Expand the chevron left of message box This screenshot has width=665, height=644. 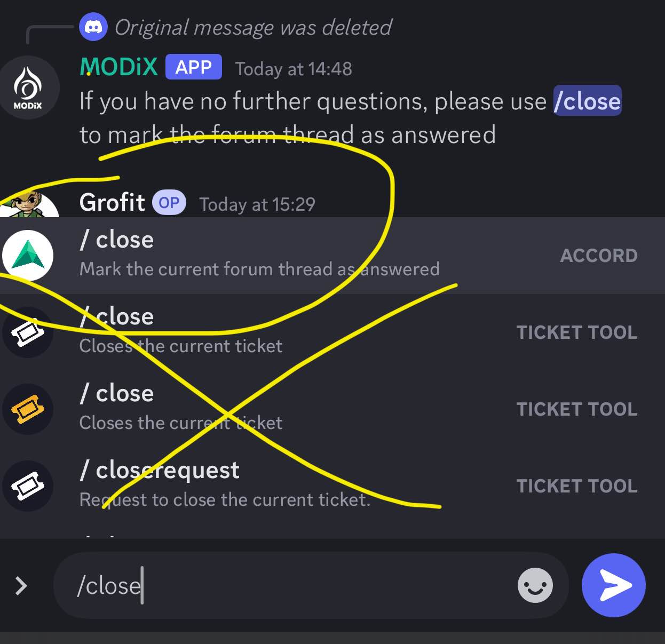pyautogui.click(x=21, y=585)
